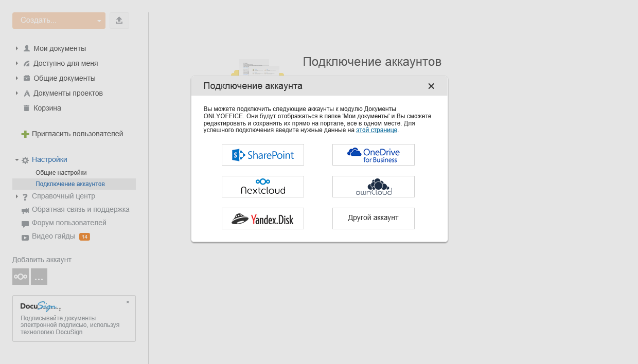Expand the Справочный центр arrow
Image resolution: width=638 pixels, height=364 pixels.
pos(17,196)
